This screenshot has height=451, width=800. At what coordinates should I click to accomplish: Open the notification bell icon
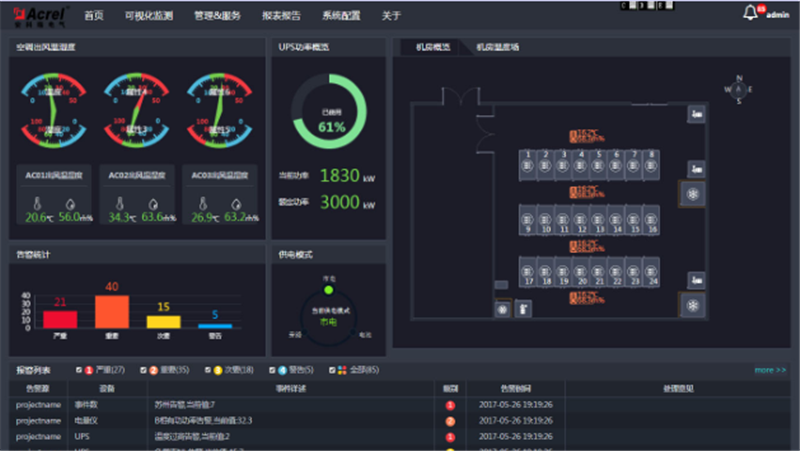pyautogui.click(x=750, y=13)
